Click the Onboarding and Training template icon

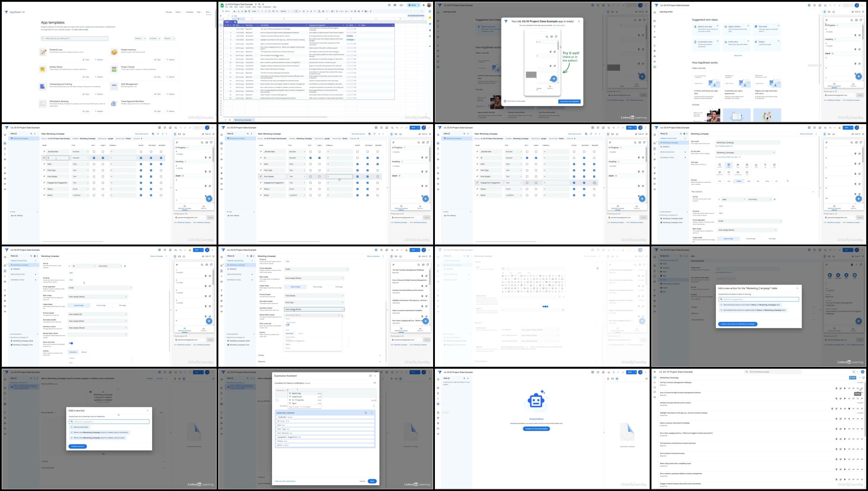click(43, 87)
